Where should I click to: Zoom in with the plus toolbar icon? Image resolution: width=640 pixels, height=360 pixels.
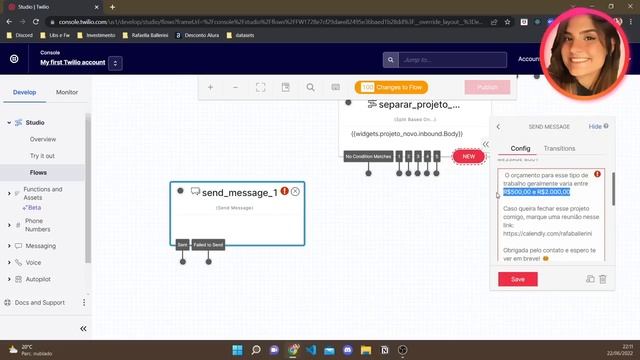[x=210, y=87]
